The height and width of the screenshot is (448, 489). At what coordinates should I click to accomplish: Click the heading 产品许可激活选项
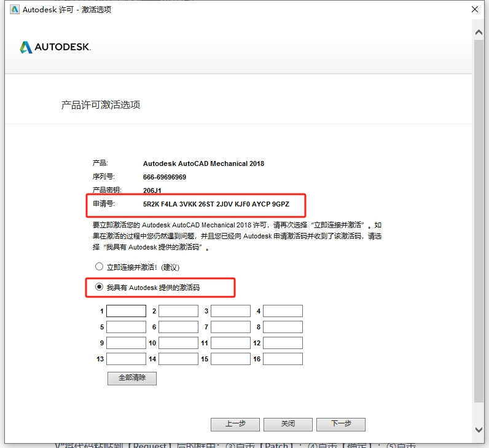100,105
